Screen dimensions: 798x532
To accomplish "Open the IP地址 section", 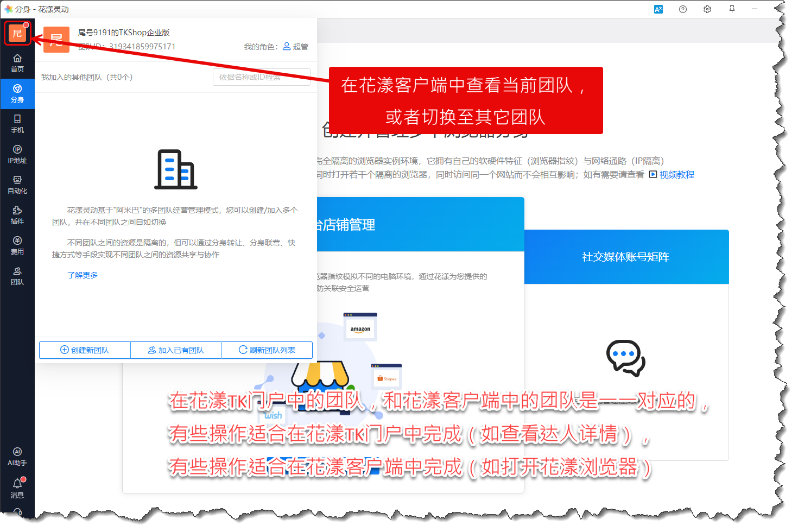I will pyautogui.click(x=17, y=155).
